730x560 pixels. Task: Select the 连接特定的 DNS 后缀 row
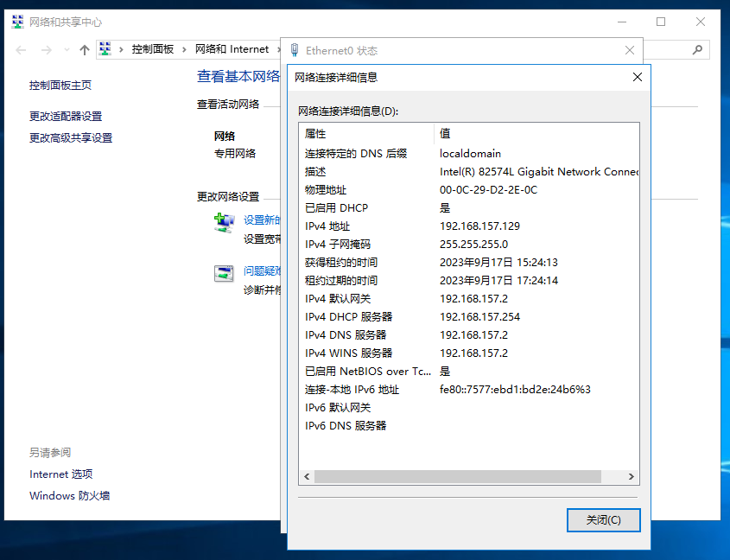(469, 153)
